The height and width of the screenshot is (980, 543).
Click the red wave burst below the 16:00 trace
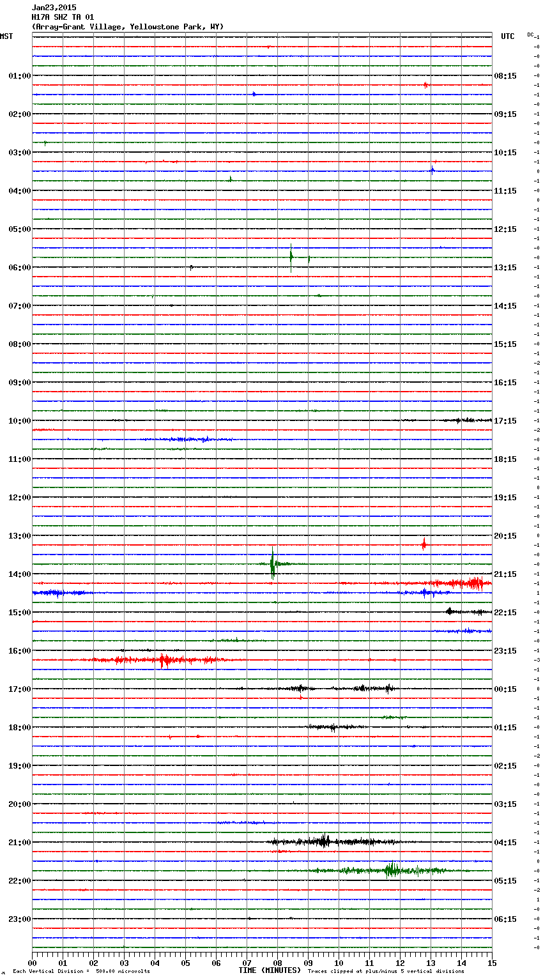pos(160,659)
